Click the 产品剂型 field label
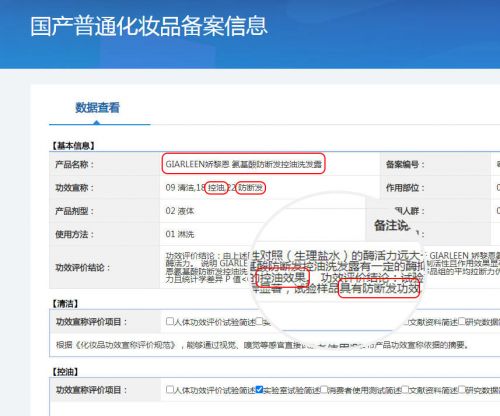 (x=75, y=211)
